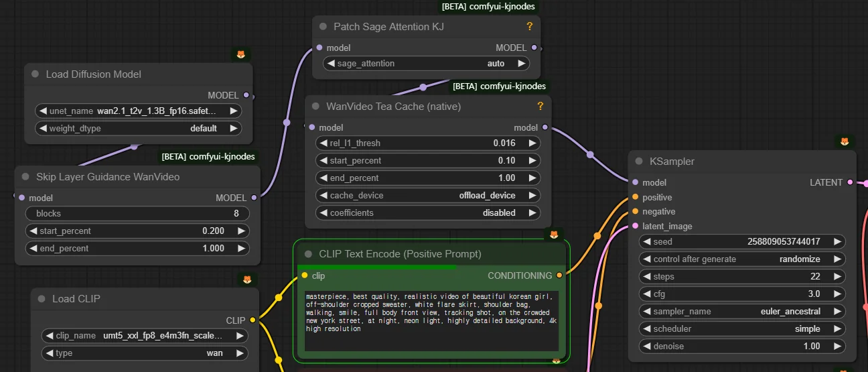
Task: Open help for Patch Sage Attention KJ node
Action: 529,26
